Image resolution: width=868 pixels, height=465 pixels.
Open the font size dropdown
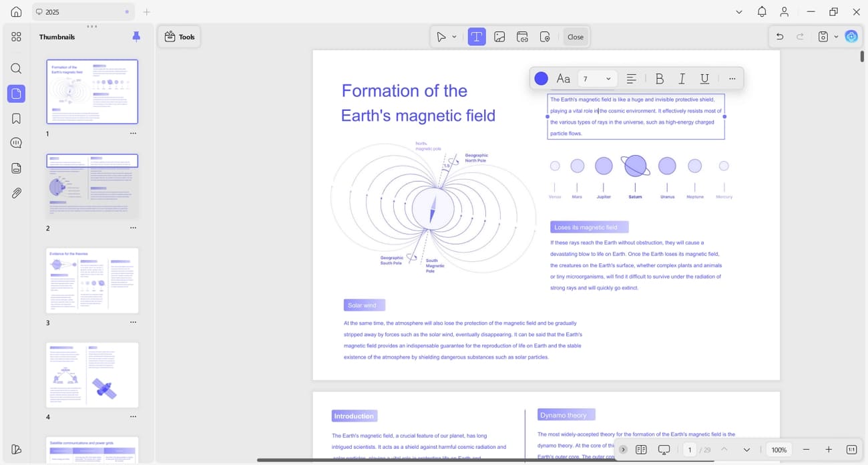coord(596,79)
